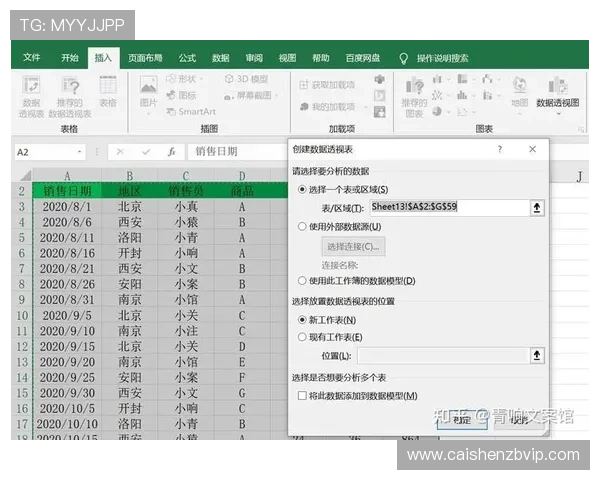Viewport: 600px width, 480px height.
Task: Click the 地图 chart icon
Action: point(520,94)
